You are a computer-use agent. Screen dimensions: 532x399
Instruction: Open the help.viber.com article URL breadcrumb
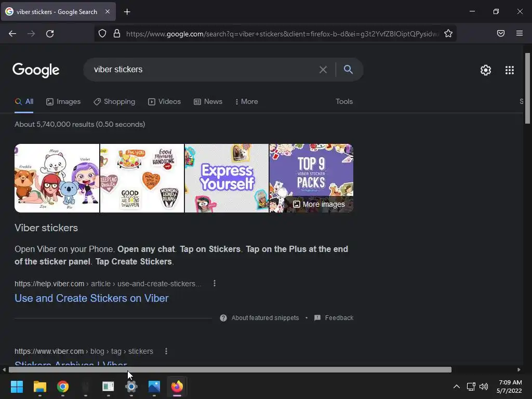(x=108, y=284)
